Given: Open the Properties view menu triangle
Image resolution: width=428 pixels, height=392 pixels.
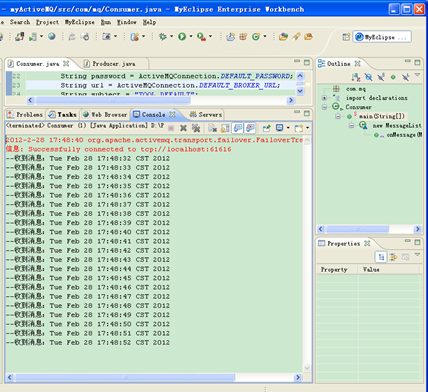Looking at the screenshot, I should 417,255.
